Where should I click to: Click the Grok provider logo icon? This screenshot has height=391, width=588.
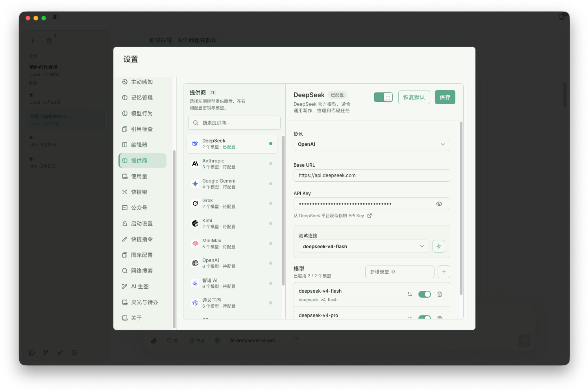pyautogui.click(x=195, y=203)
